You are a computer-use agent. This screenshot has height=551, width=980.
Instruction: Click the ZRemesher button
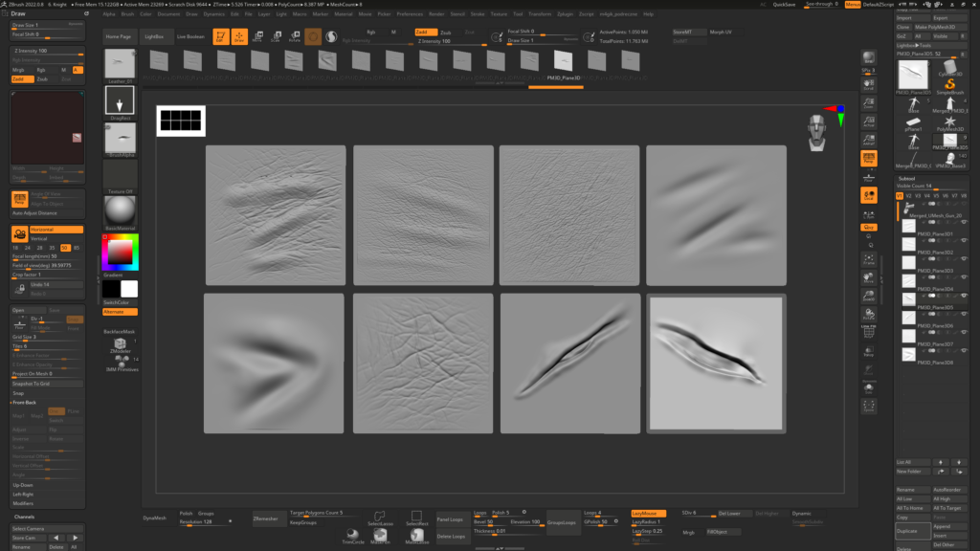click(265, 518)
